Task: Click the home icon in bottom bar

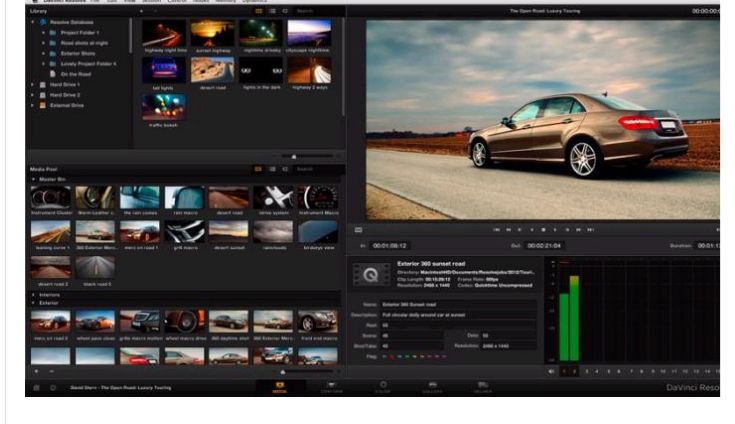Action: click(x=37, y=386)
